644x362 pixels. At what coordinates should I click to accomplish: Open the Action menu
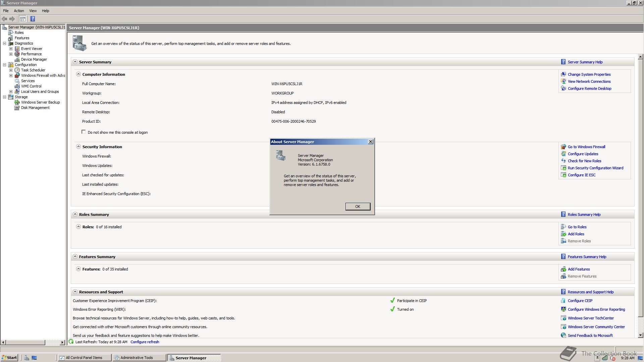pyautogui.click(x=19, y=11)
